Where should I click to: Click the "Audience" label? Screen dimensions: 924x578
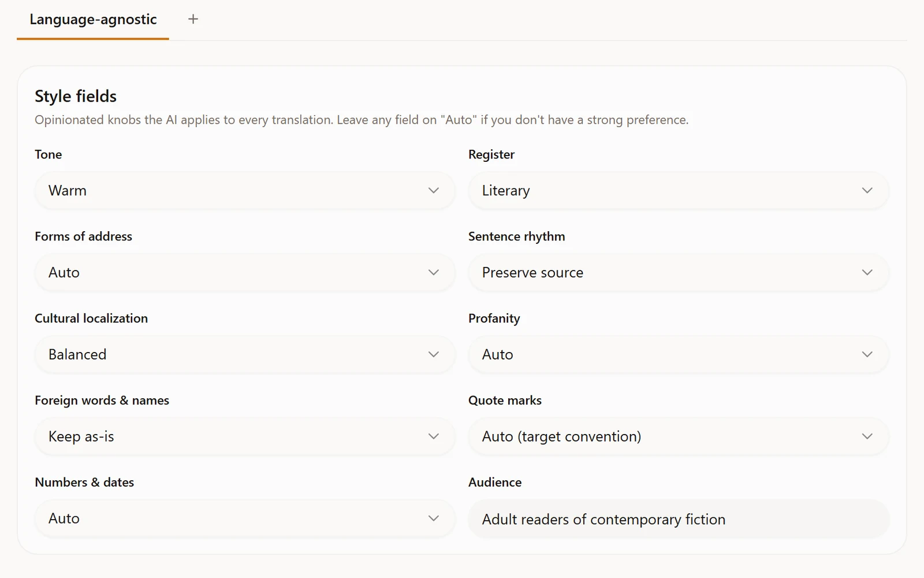point(495,483)
